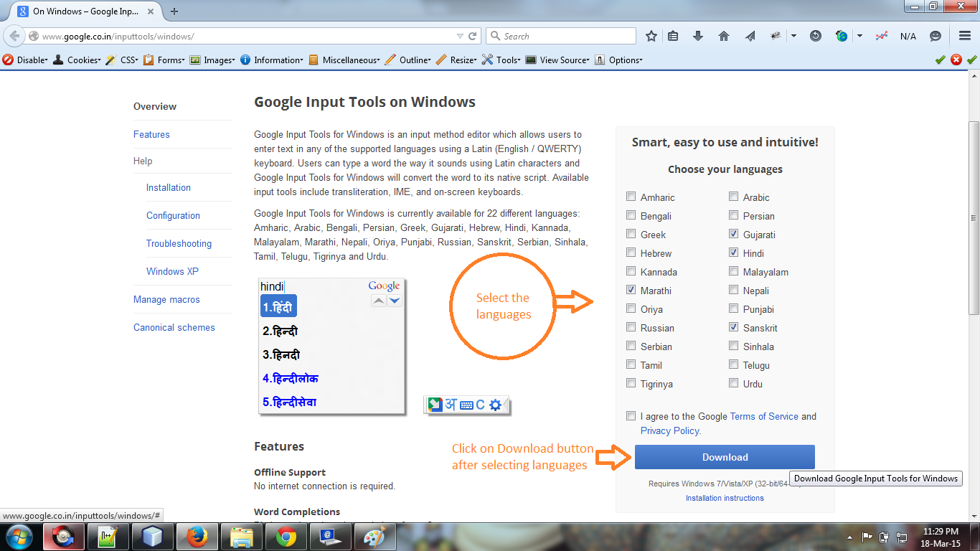
Task: Open the Terms of Service link
Action: [x=764, y=416]
